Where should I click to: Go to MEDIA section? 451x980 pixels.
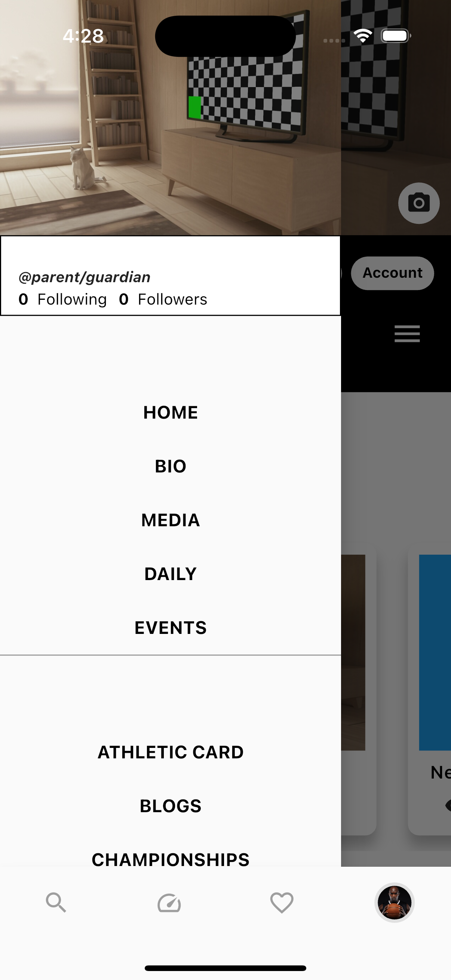click(x=171, y=520)
